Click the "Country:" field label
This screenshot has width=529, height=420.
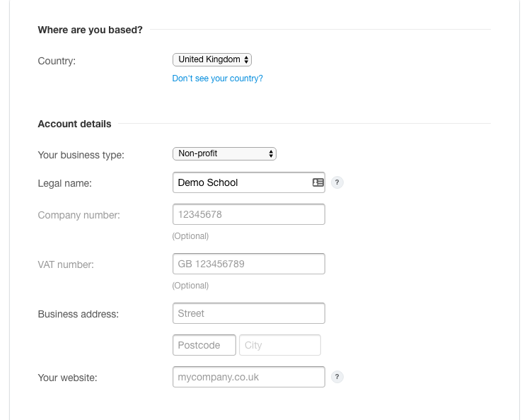coord(57,61)
